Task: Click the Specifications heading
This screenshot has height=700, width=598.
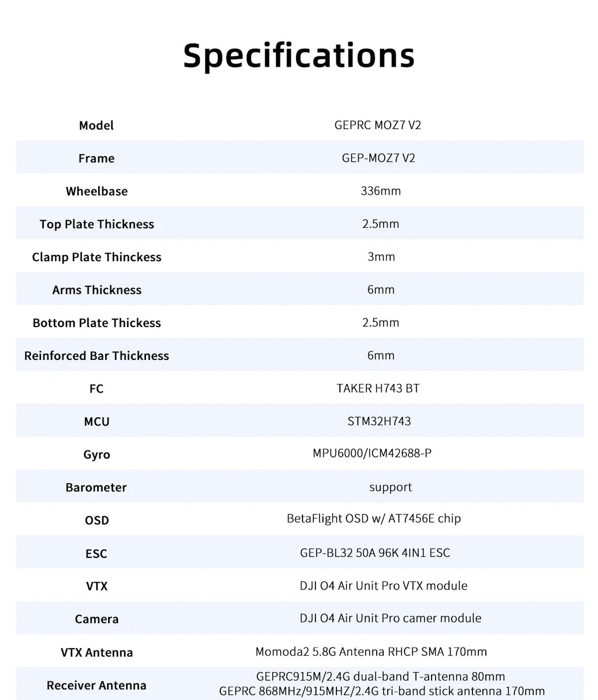Action: [299, 56]
